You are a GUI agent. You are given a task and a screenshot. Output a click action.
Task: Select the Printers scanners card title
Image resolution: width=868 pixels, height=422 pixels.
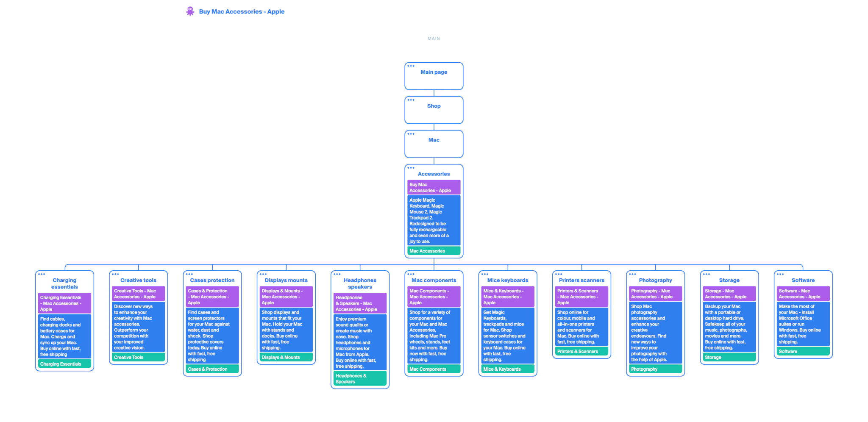581,280
